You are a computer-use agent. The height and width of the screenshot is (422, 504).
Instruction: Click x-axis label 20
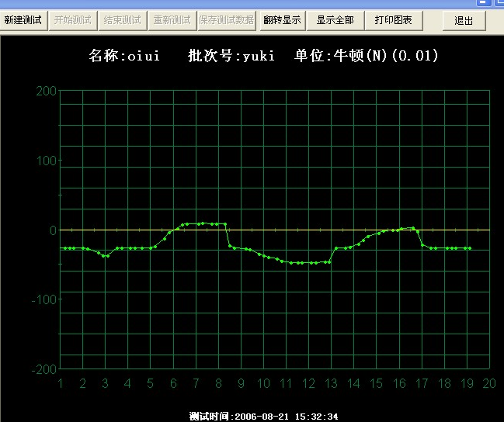(489, 383)
